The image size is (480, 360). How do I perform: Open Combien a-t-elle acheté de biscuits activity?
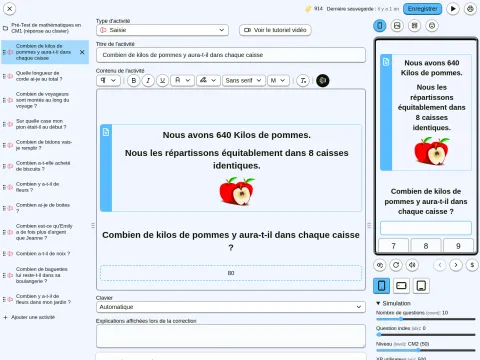coord(43,166)
